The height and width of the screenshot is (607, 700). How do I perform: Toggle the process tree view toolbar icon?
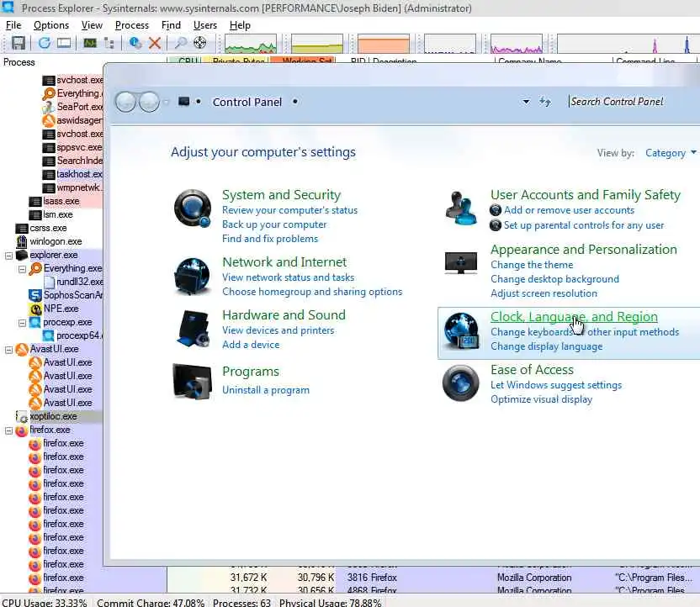(109, 43)
